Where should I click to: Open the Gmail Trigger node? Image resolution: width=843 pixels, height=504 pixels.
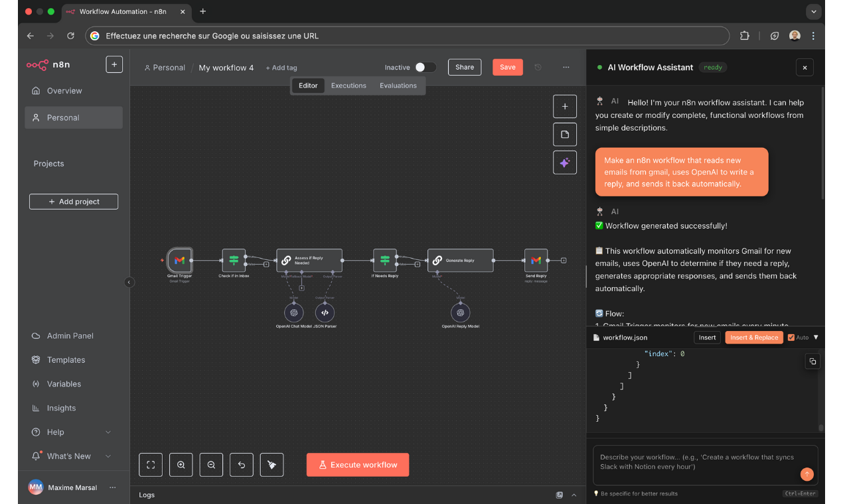pyautogui.click(x=179, y=261)
